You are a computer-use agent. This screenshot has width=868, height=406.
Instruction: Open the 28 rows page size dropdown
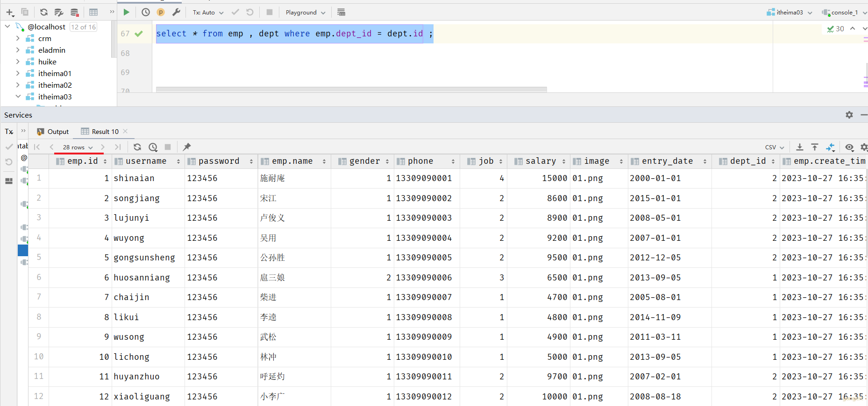[x=78, y=147]
